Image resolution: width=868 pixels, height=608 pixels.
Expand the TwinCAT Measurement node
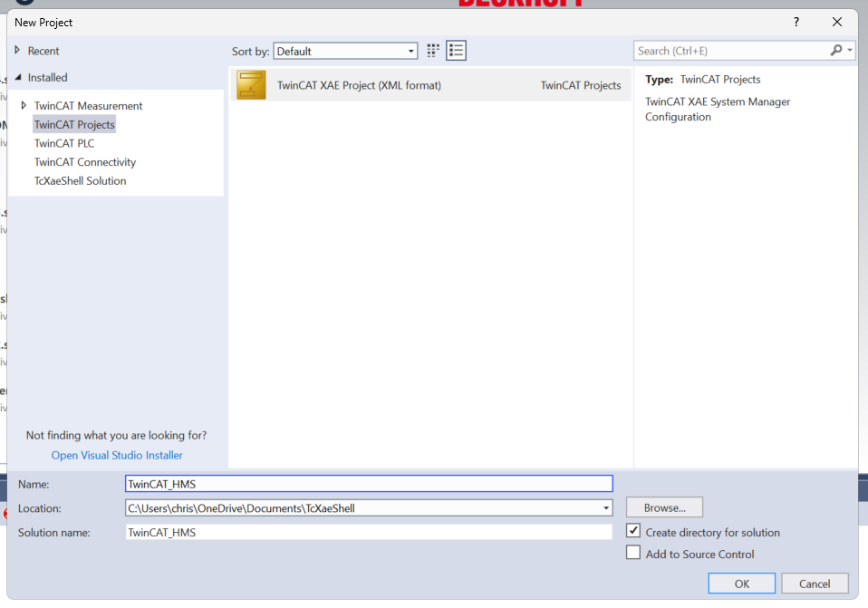[x=24, y=105]
